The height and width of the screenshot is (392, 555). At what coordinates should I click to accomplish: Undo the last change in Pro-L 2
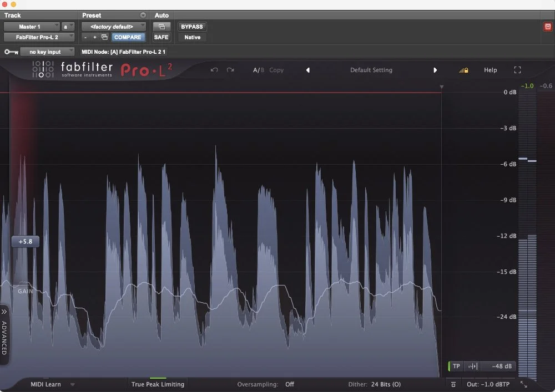214,70
